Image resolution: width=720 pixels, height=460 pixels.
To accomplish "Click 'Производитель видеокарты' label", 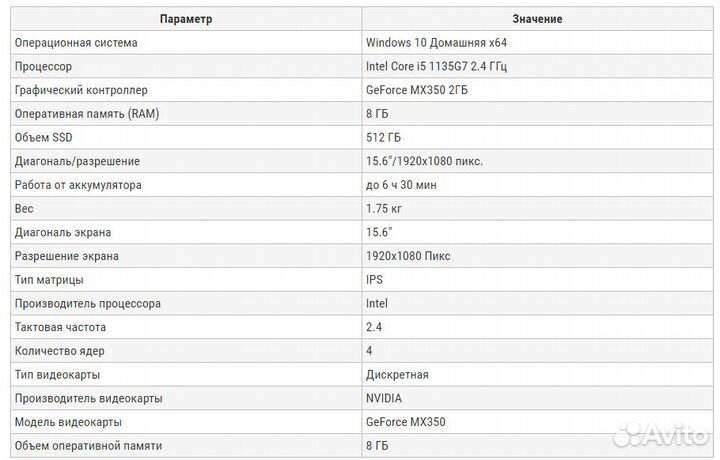I will tap(89, 398).
